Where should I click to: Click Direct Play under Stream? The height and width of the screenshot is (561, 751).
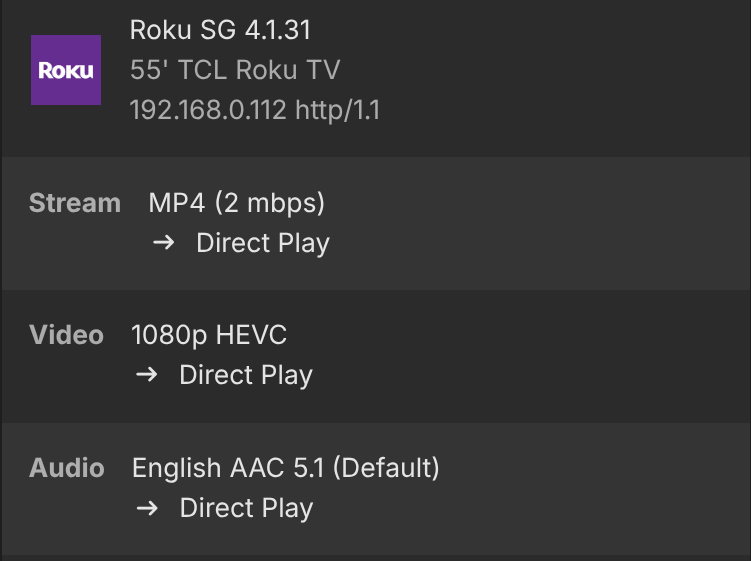[x=263, y=243]
